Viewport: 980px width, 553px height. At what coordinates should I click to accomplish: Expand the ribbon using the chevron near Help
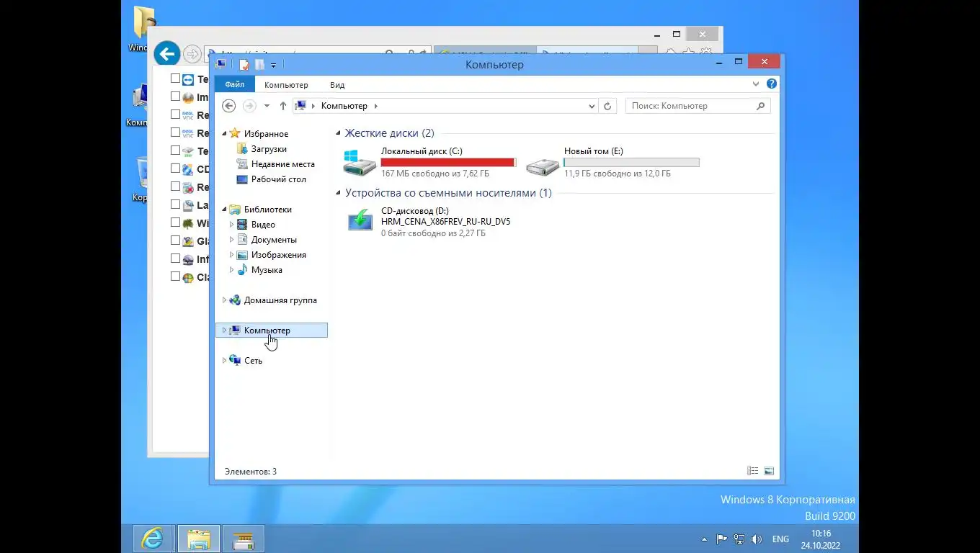[x=756, y=84]
